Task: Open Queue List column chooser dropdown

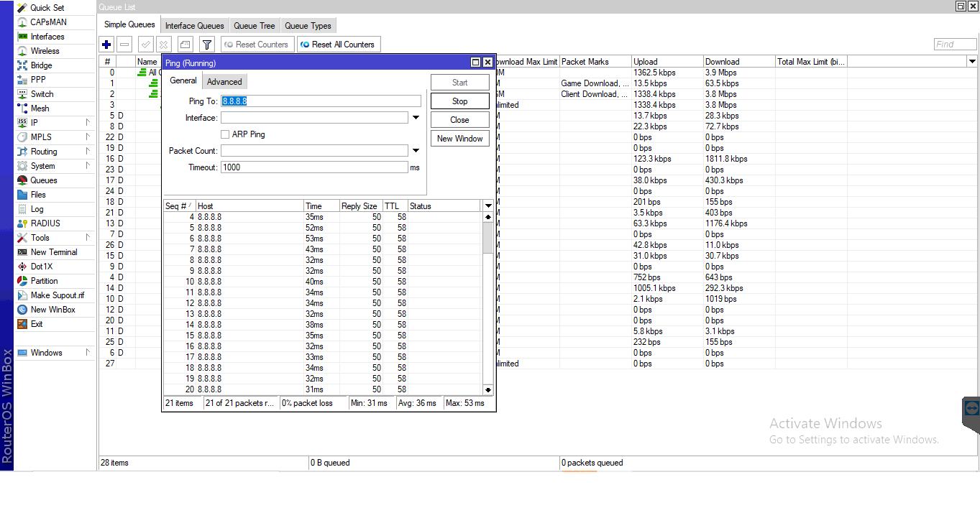Action: [972, 62]
